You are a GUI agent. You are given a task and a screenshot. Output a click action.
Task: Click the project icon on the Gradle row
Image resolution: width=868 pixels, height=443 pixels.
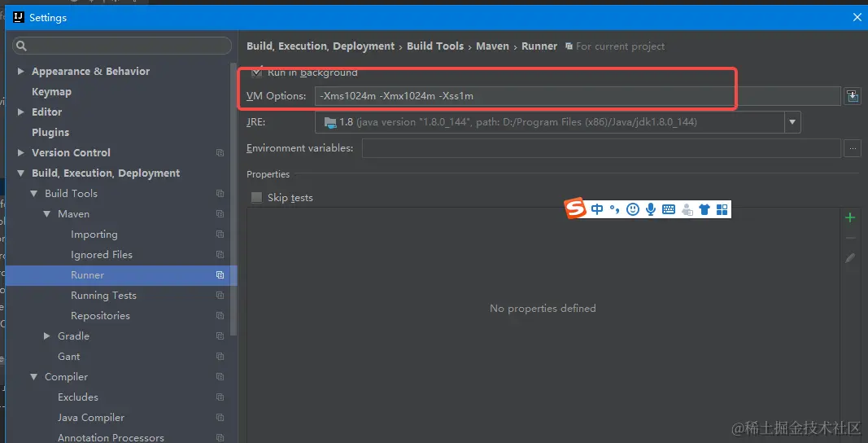click(220, 336)
